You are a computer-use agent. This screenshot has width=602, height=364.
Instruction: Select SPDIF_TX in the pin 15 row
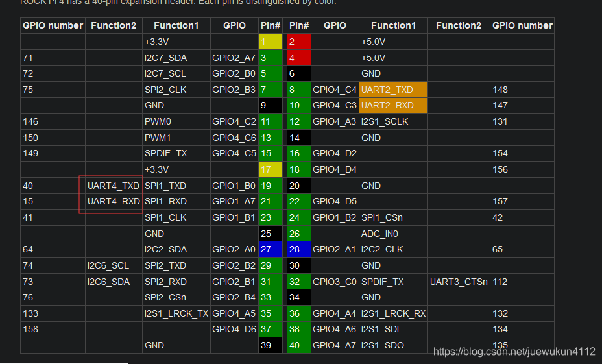pyautogui.click(x=176, y=153)
